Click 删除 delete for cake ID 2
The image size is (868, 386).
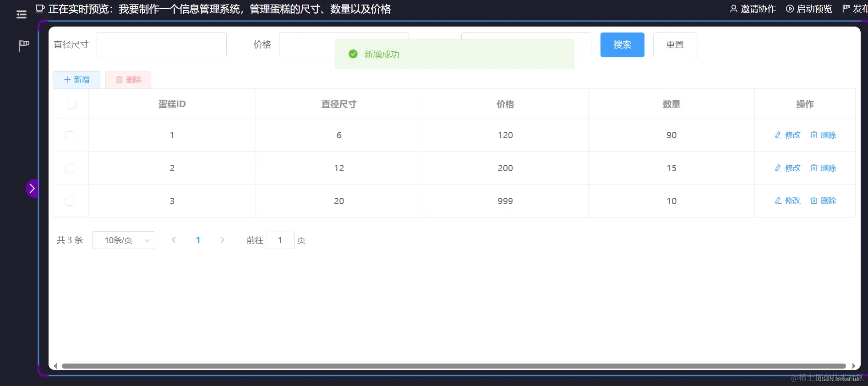click(x=823, y=168)
